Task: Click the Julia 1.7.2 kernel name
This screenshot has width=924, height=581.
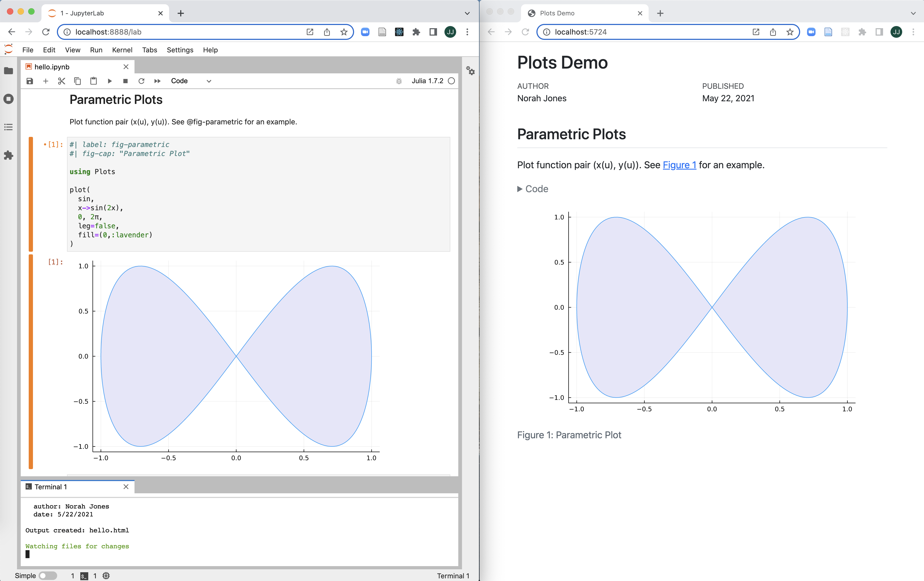Action: point(427,81)
